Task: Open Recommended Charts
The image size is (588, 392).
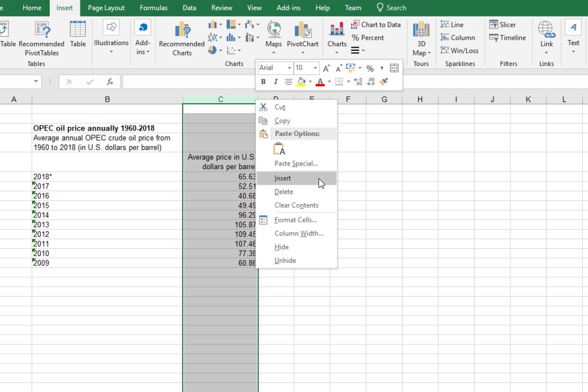Action: (x=182, y=39)
